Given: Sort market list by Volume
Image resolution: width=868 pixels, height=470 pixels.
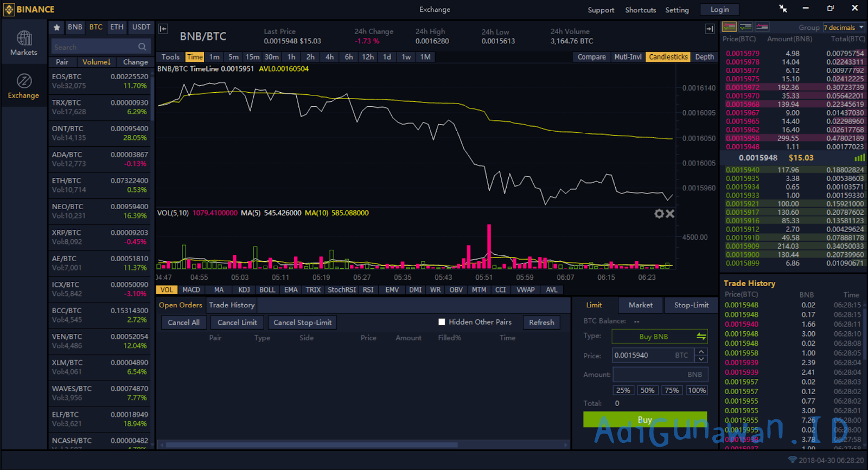Looking at the screenshot, I should tap(97, 62).
